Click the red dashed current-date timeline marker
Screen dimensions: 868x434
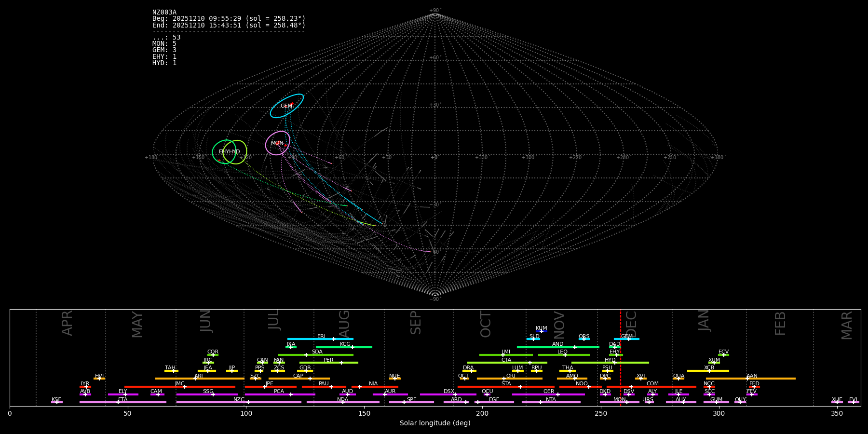click(x=621, y=357)
